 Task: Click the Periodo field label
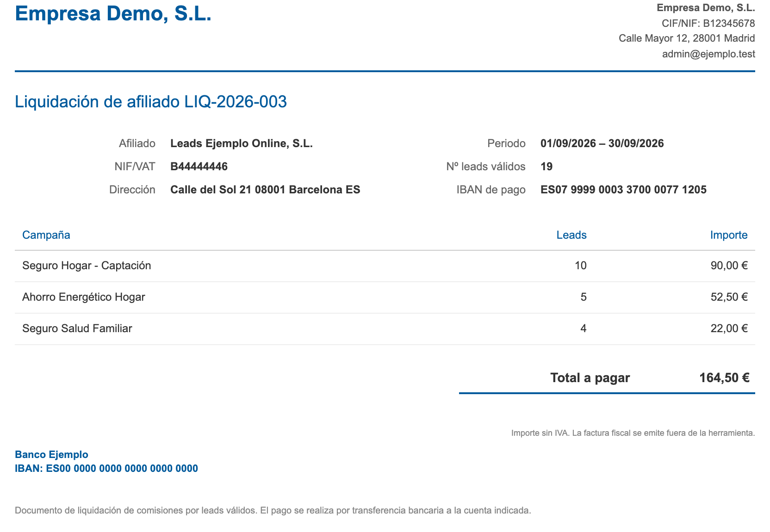click(x=506, y=143)
